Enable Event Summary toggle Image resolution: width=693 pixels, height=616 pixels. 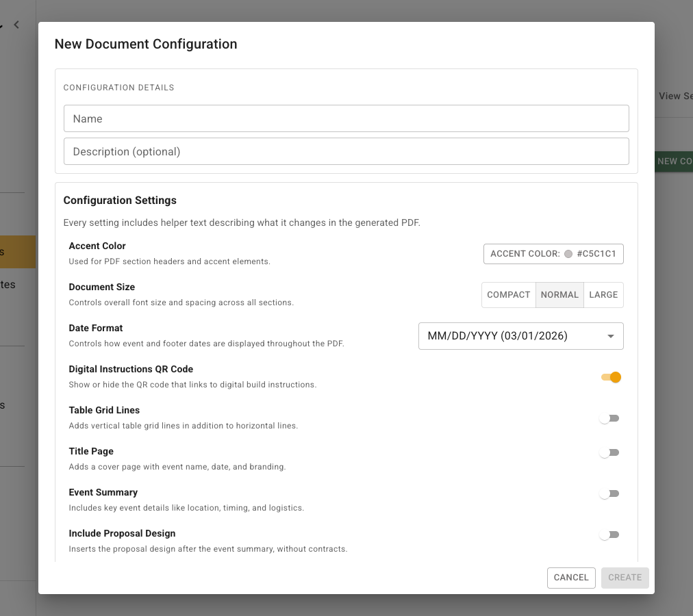click(609, 493)
